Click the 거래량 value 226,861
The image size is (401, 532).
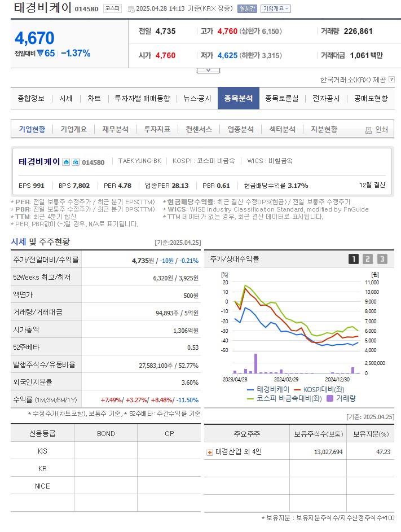[358, 31]
